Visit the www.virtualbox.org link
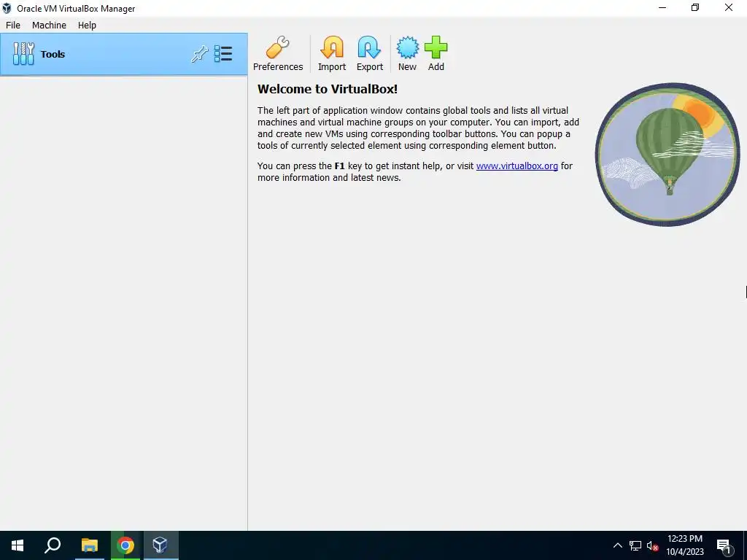The image size is (747, 560). coord(517,166)
